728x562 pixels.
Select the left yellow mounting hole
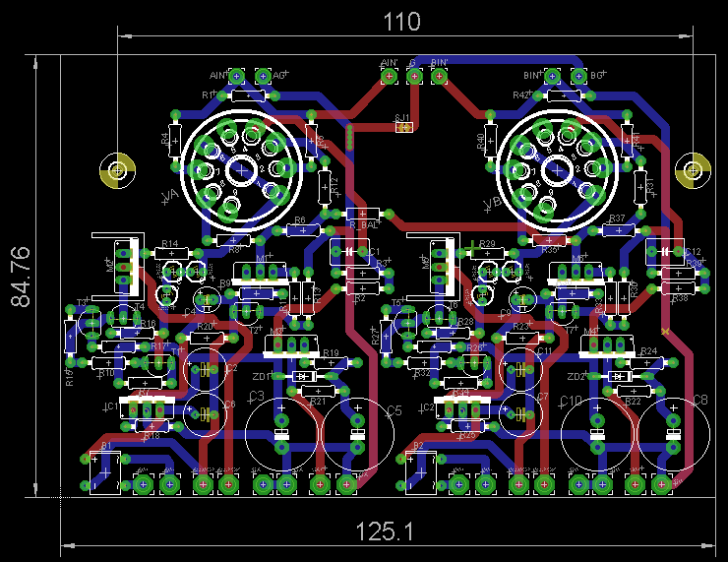(x=117, y=170)
